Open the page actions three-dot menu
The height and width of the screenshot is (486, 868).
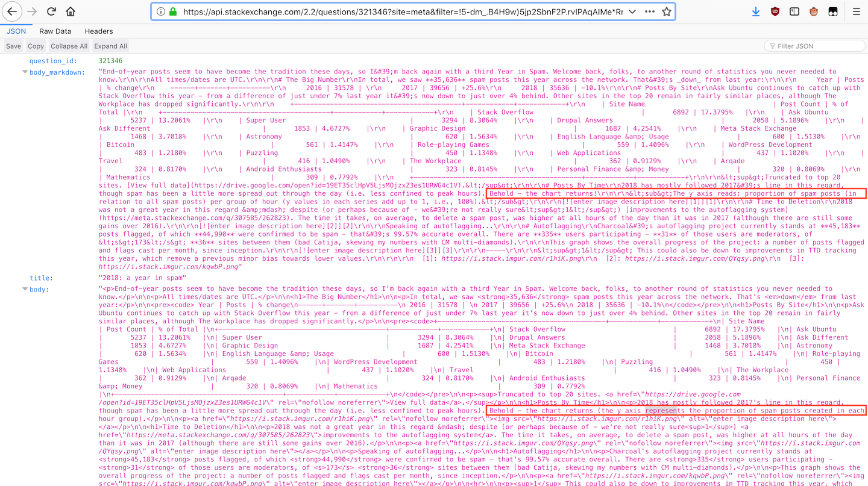[x=650, y=11]
